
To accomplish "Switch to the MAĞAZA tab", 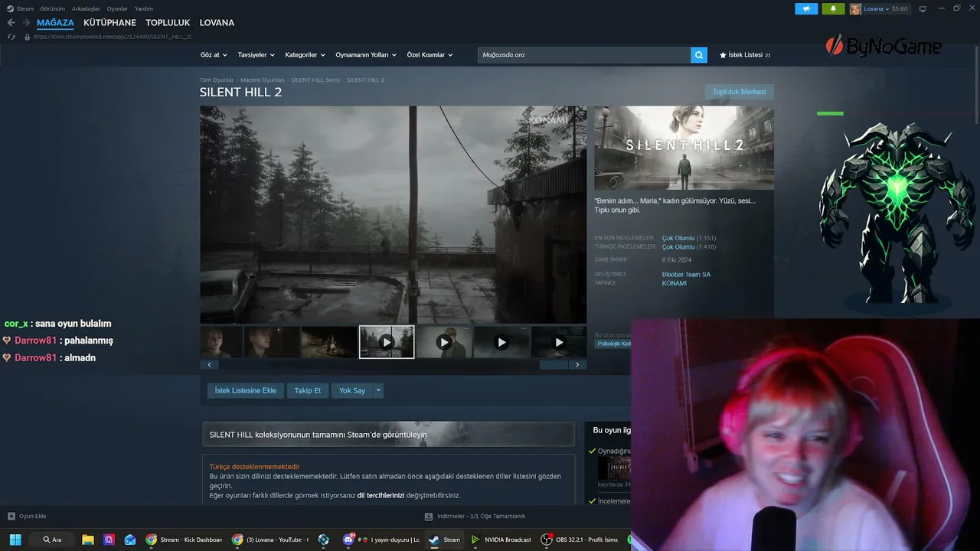I will click(x=55, y=23).
